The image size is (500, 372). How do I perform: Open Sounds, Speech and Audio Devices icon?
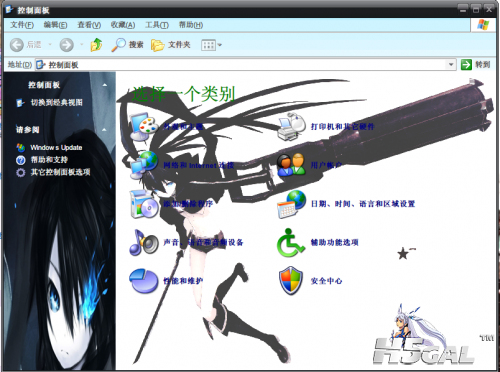tap(144, 242)
